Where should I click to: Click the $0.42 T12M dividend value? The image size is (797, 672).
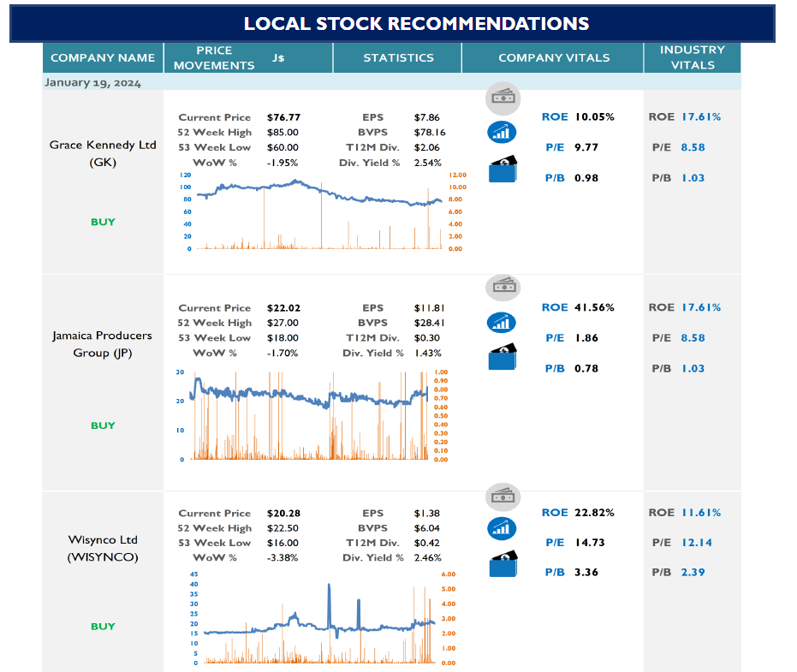click(x=426, y=543)
